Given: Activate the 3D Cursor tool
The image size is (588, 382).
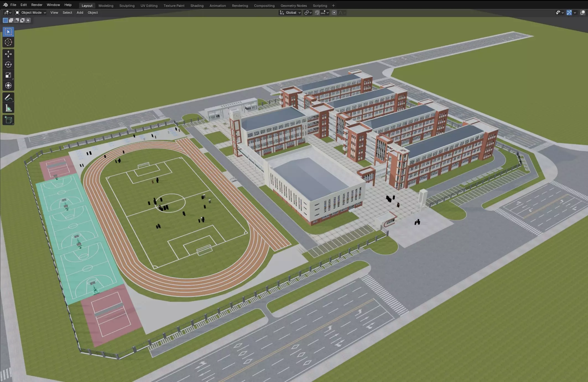Looking at the screenshot, I should (x=8, y=42).
